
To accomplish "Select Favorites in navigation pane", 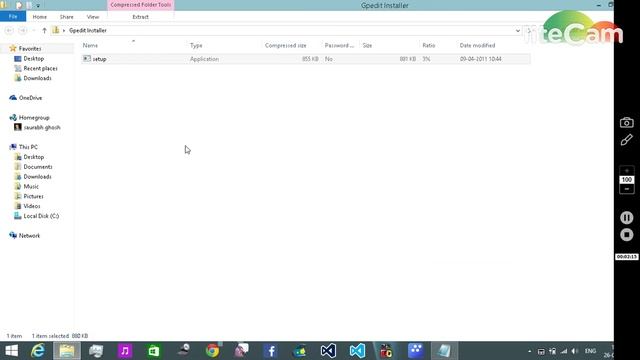I will coord(30,49).
